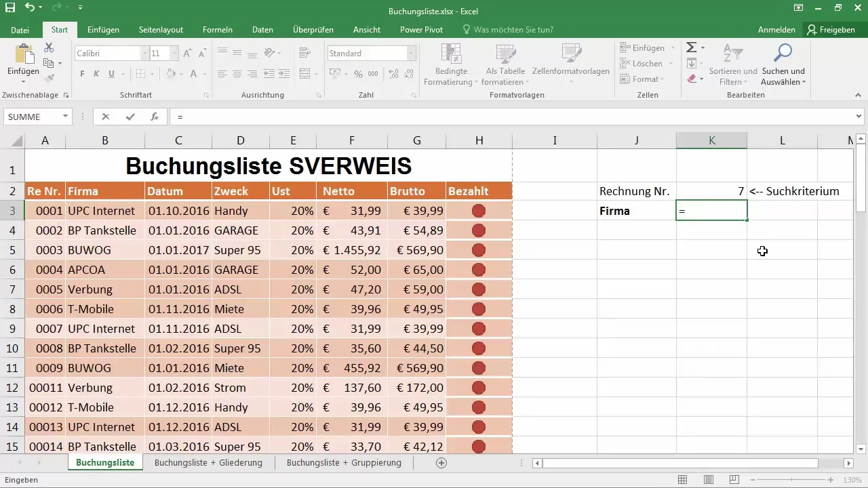Open the number format Standard dropdown

[x=411, y=53]
